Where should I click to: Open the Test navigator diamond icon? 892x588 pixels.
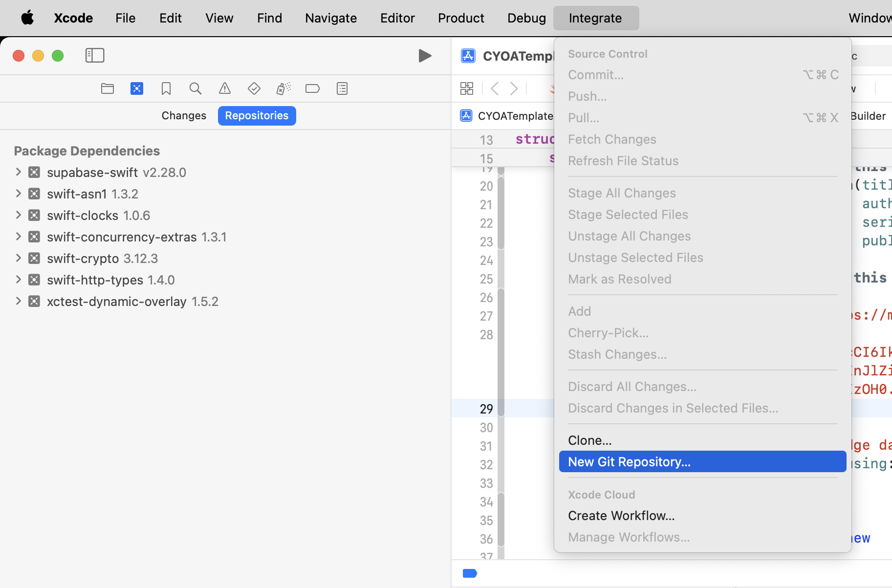[254, 88]
